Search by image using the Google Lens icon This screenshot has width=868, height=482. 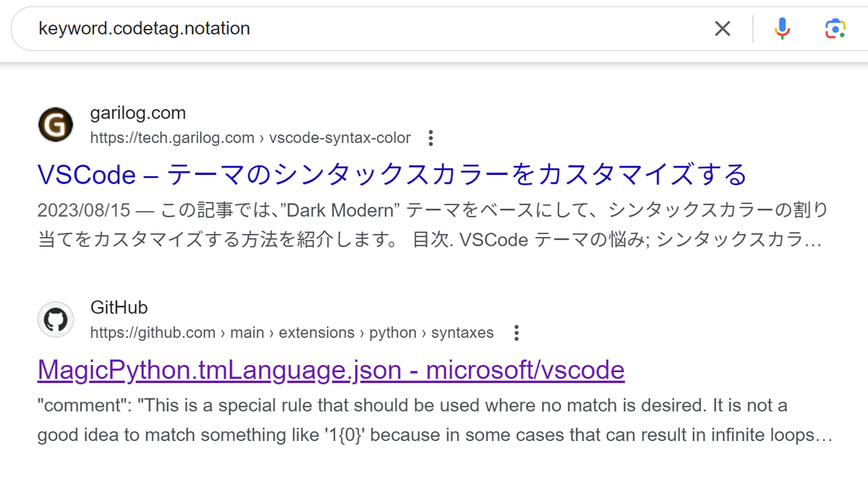[835, 28]
